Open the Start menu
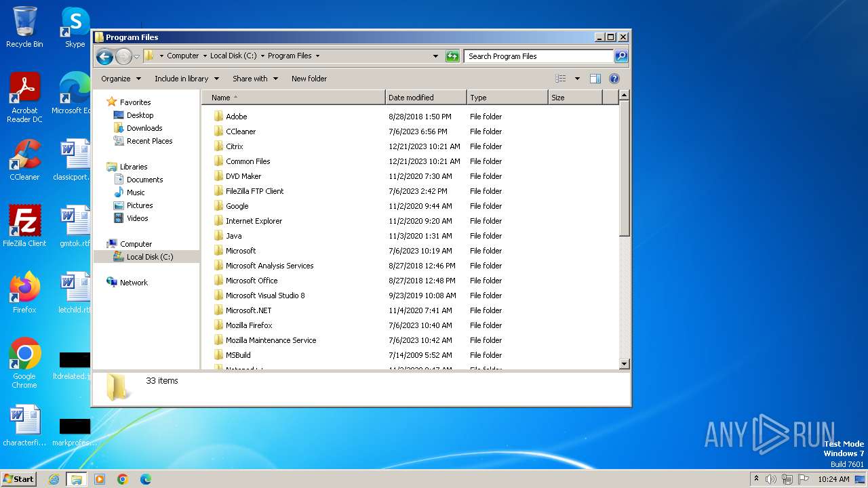 pyautogui.click(x=18, y=479)
